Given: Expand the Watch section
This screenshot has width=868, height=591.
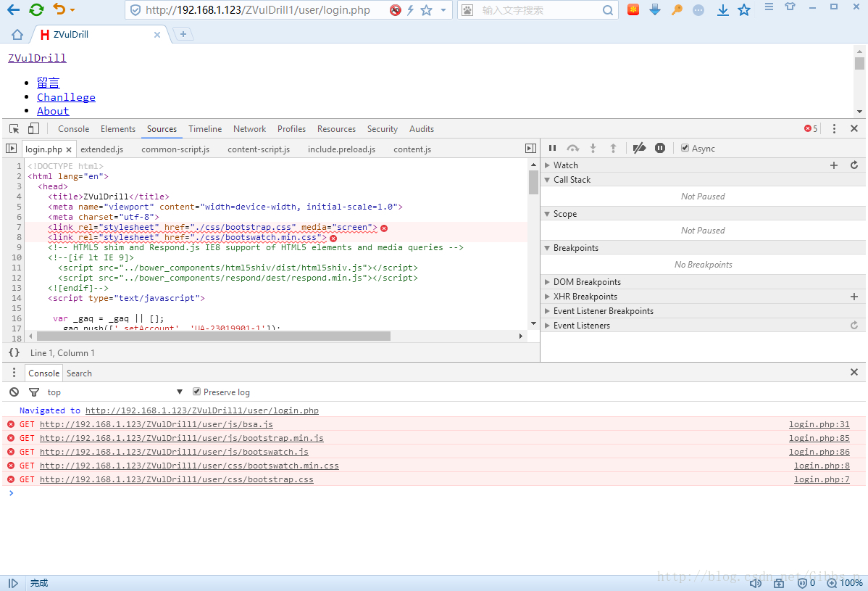Looking at the screenshot, I should (x=547, y=165).
